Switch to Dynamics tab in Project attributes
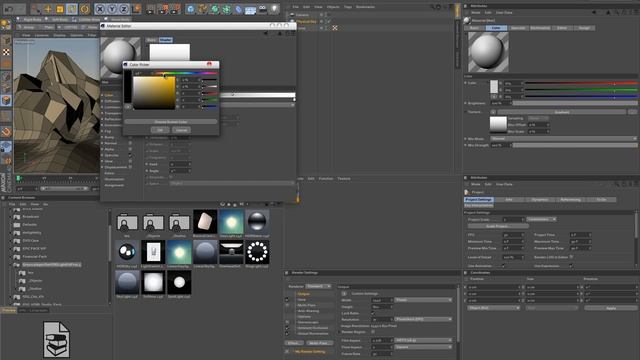 click(x=540, y=200)
